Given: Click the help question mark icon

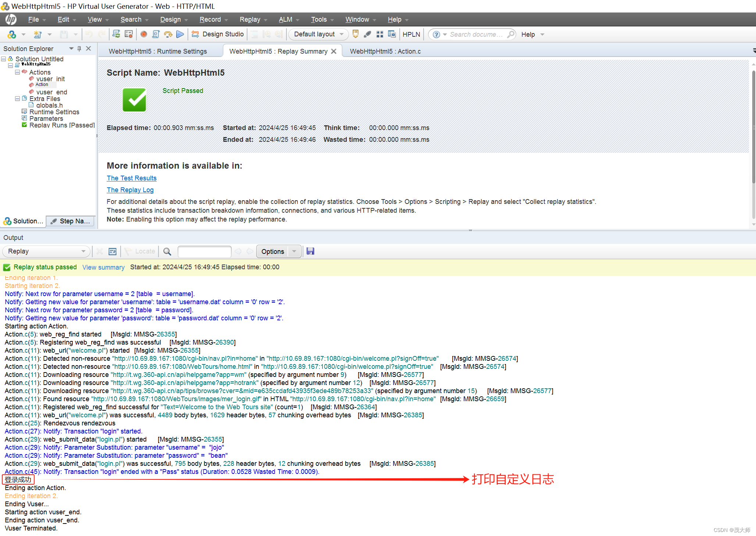Looking at the screenshot, I should [x=436, y=34].
